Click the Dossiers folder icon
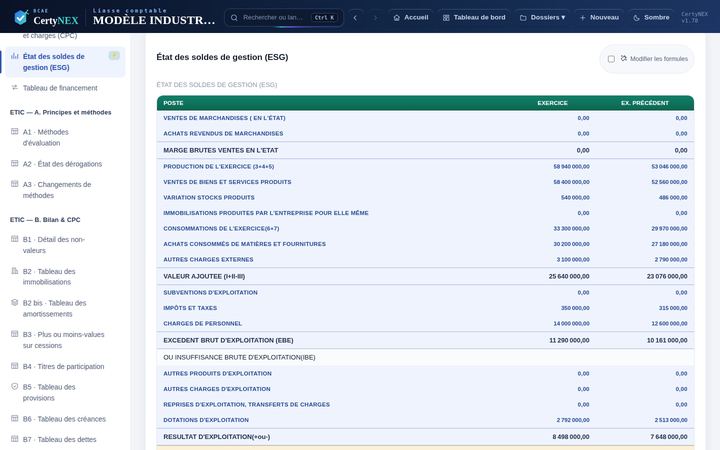Image resolution: width=720 pixels, height=450 pixels. 523,17
